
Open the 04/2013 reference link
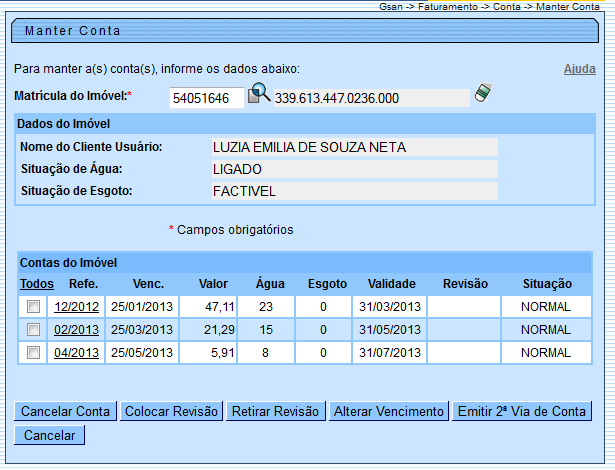click(x=76, y=352)
